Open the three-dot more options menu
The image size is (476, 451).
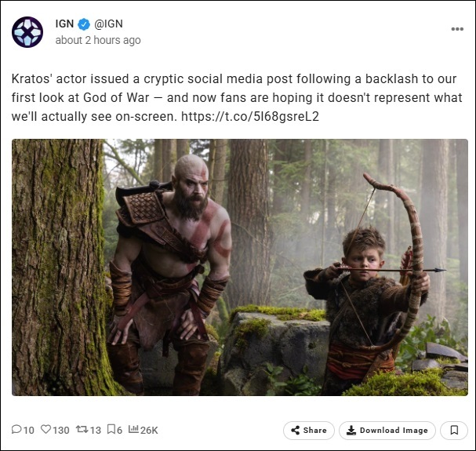tap(457, 29)
